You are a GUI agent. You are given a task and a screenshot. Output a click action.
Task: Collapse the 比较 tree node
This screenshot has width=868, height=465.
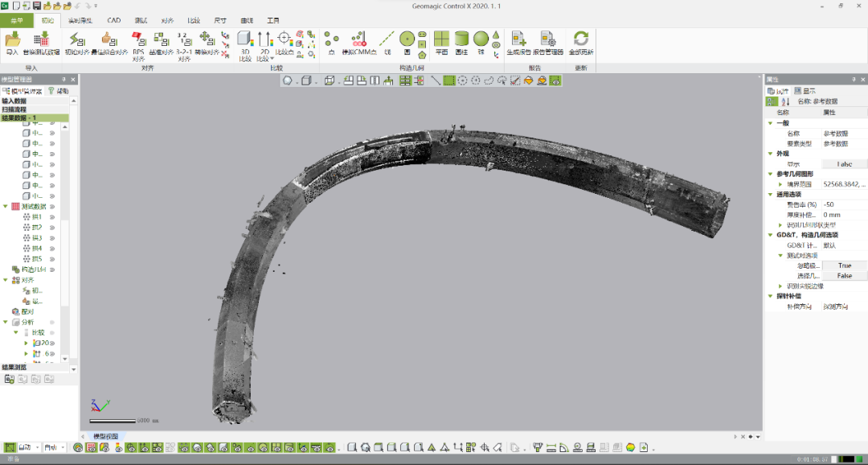pyautogui.click(x=16, y=332)
